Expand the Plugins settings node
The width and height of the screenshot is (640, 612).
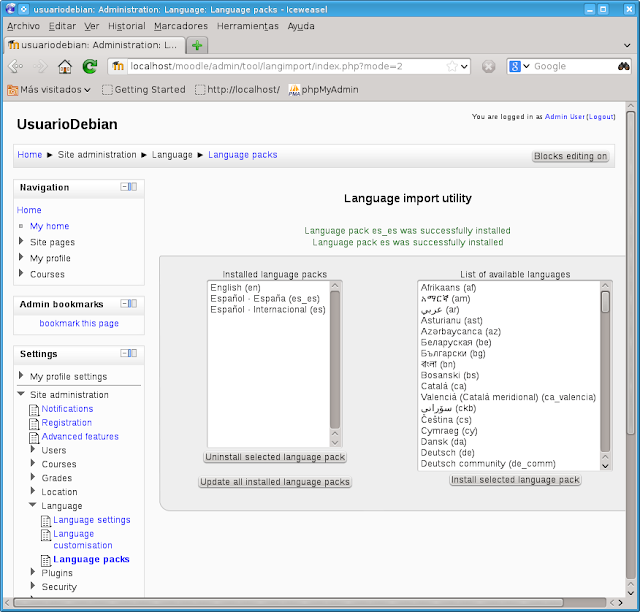click(33, 572)
